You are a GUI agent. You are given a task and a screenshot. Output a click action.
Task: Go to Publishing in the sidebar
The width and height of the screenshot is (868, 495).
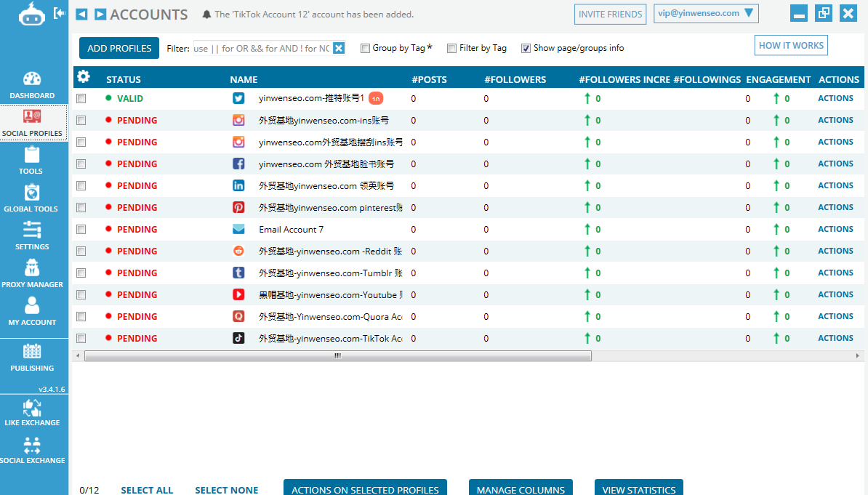(32, 357)
